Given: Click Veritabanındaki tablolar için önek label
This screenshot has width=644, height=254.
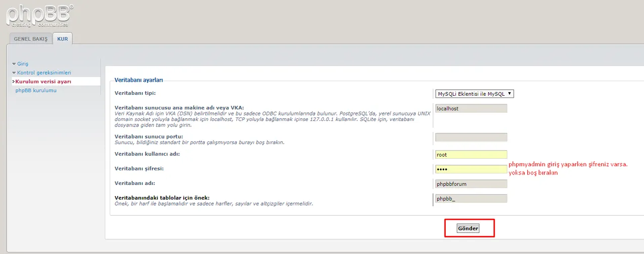Looking at the screenshot, I should point(162,198).
